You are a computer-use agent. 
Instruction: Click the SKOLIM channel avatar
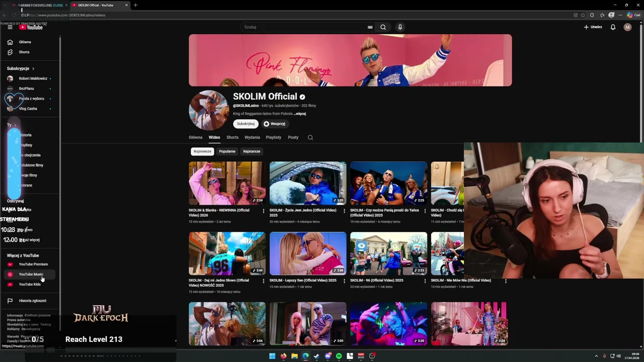[x=208, y=111]
